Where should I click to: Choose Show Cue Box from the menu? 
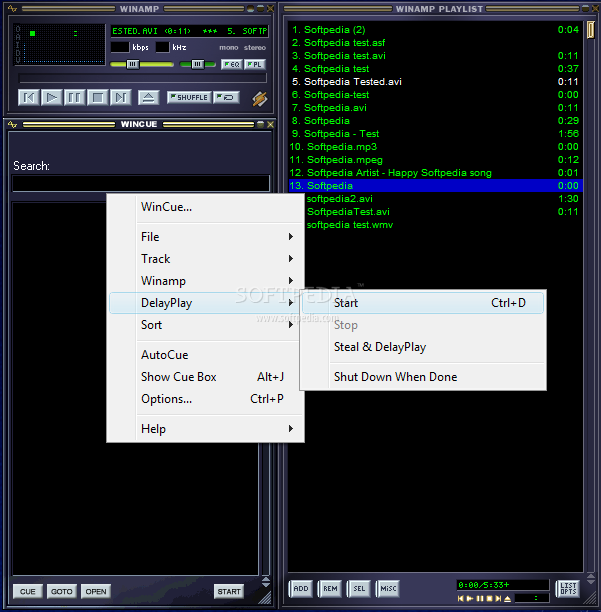205,377
